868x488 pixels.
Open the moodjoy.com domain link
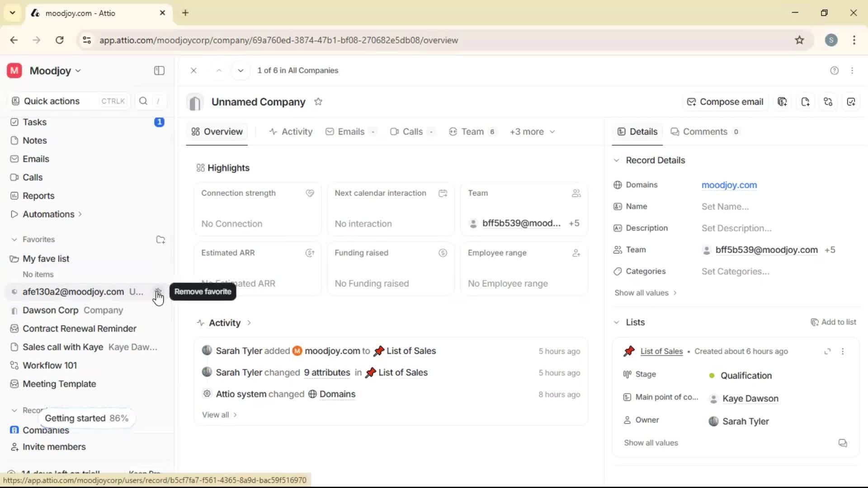pyautogui.click(x=729, y=185)
